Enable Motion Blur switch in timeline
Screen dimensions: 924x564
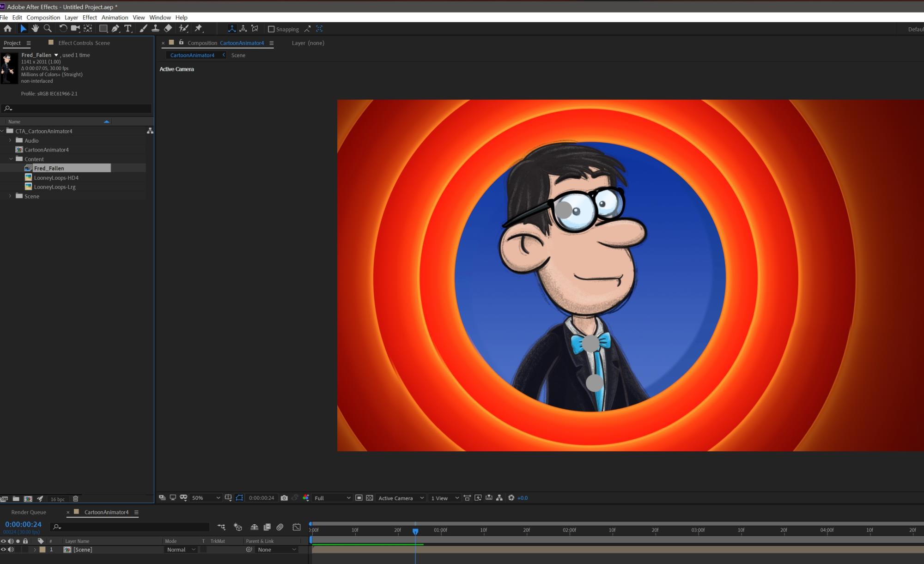click(280, 527)
